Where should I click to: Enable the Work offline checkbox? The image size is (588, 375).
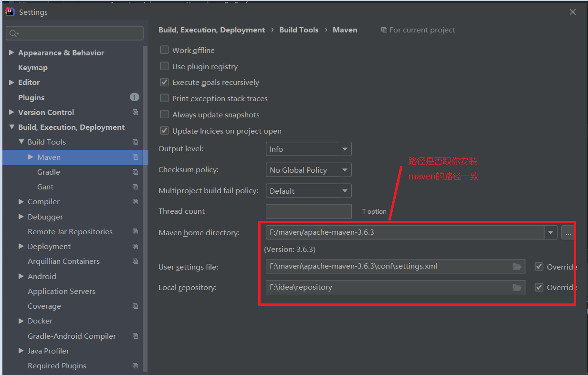click(164, 50)
